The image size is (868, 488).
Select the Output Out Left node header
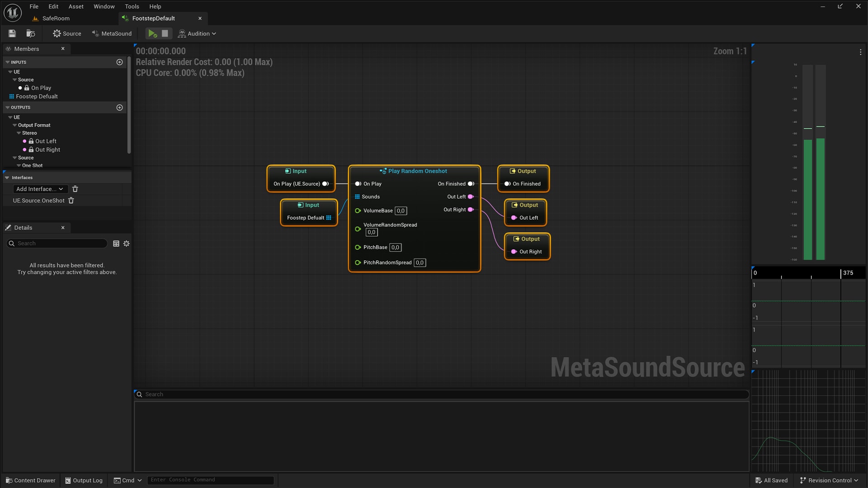(525, 205)
